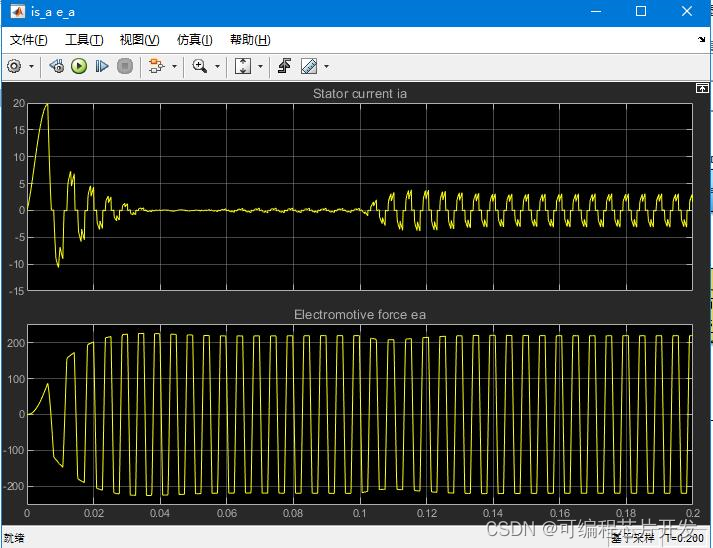Open the cursor measurements ruler icon
This screenshot has width=713, height=548.
point(309,66)
